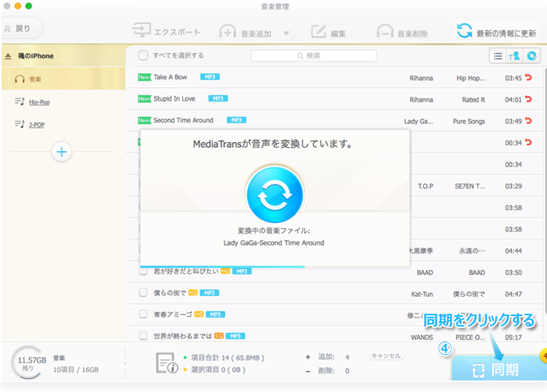Click the song list vertical scrollbar

[545, 191]
